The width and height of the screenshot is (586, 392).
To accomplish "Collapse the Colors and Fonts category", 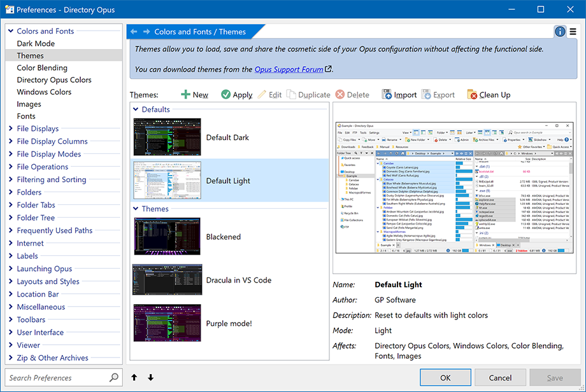I will click(x=11, y=31).
